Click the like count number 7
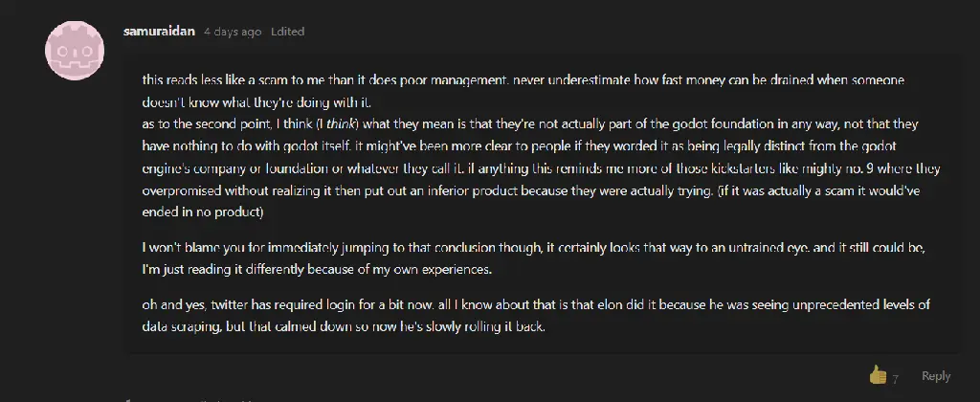980x402 pixels. tap(896, 379)
